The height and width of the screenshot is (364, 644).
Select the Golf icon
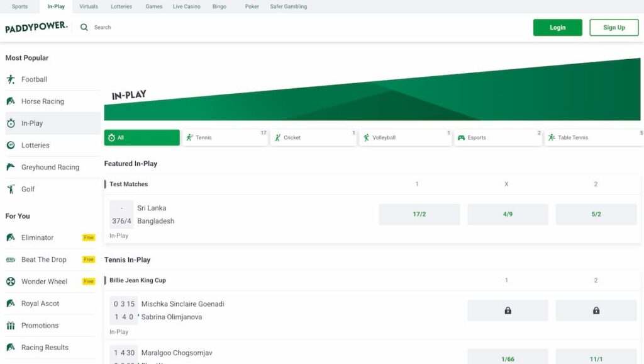pyautogui.click(x=11, y=189)
